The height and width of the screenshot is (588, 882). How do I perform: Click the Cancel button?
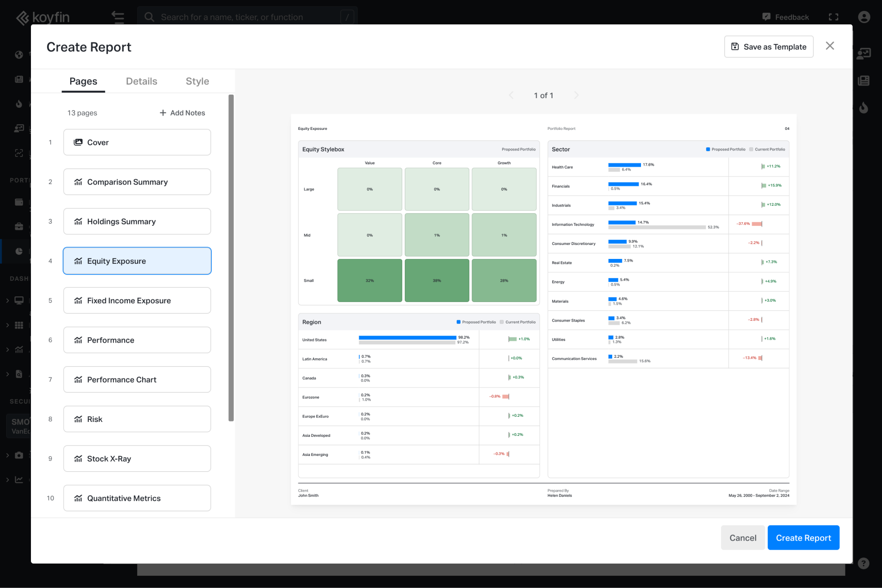(x=743, y=537)
